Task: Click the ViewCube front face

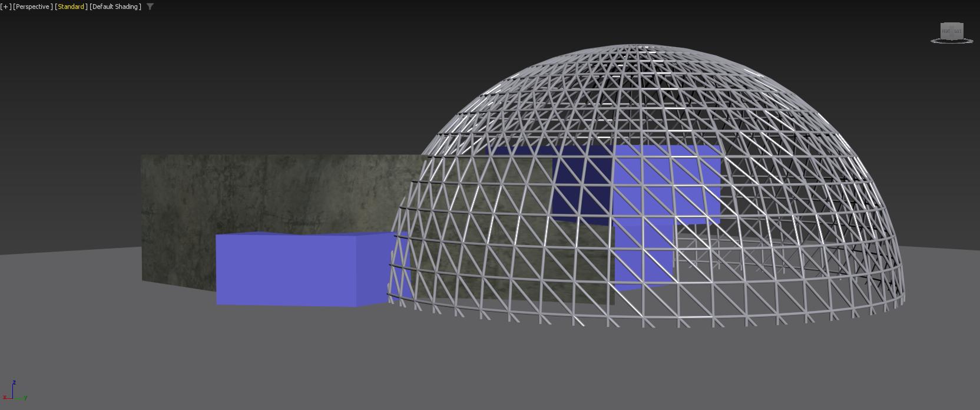Action: tap(951, 31)
